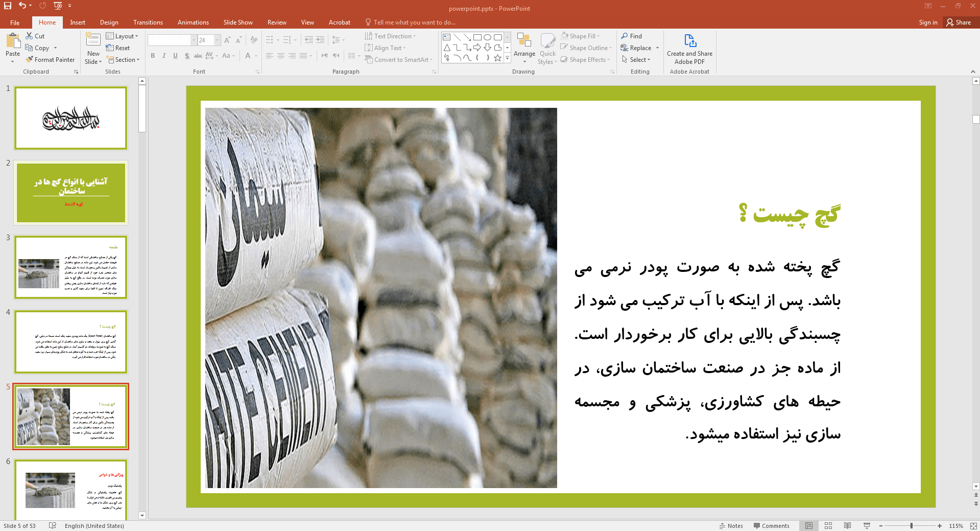Align text to center

[x=280, y=56]
